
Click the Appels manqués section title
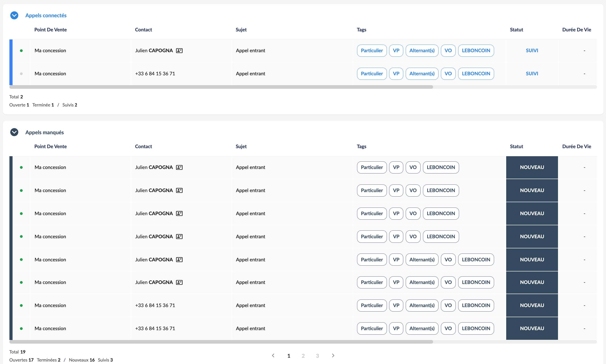coord(44,132)
